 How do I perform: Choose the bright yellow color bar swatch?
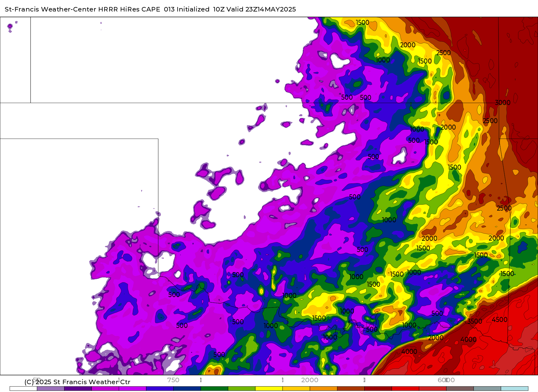[x=269, y=389]
